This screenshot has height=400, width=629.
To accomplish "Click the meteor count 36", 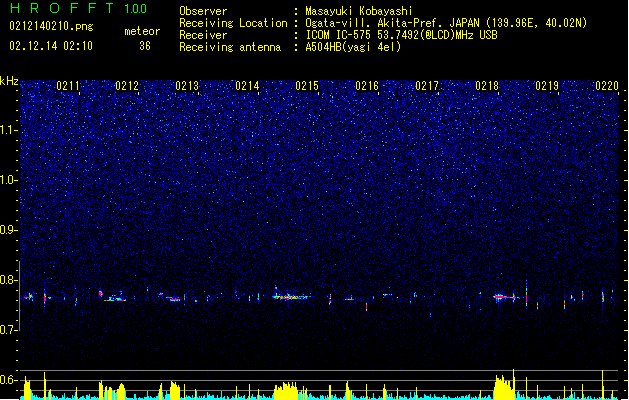I will pyautogui.click(x=145, y=46).
